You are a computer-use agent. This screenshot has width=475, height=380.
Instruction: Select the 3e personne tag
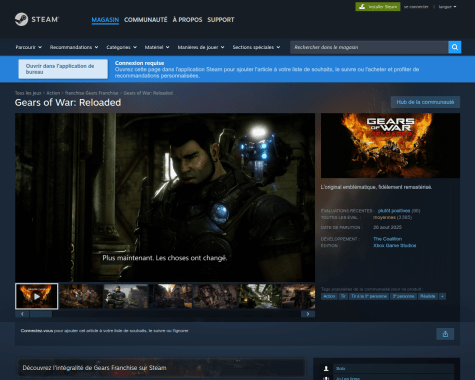tap(403, 296)
